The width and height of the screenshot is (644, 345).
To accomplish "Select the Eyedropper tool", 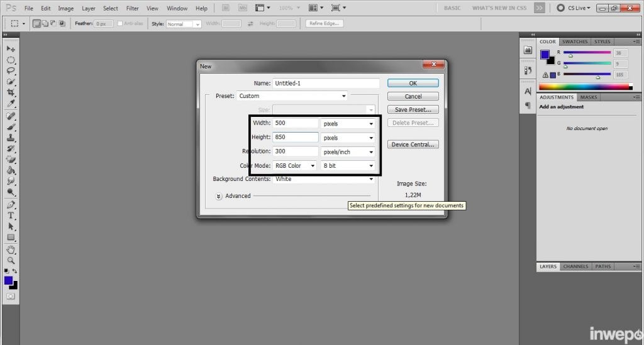I will tap(11, 103).
